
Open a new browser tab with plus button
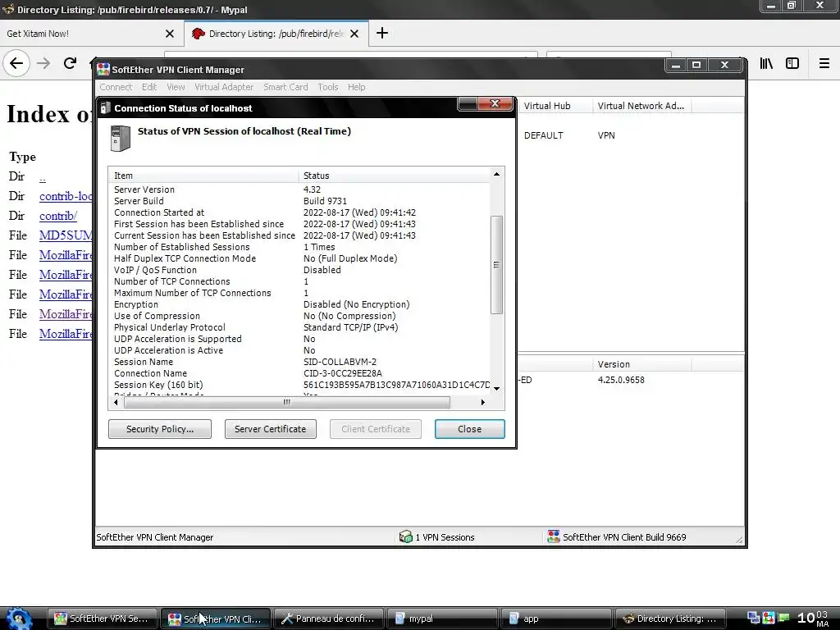[382, 33]
